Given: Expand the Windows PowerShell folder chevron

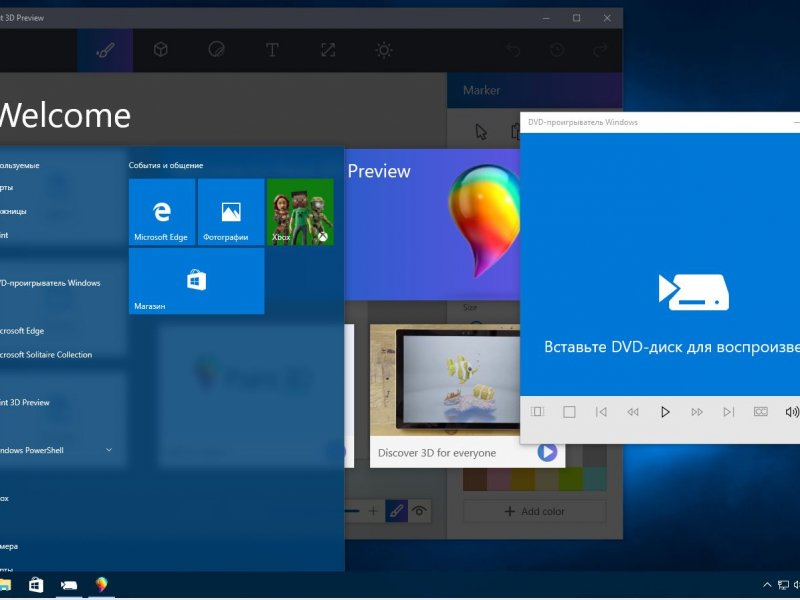Looking at the screenshot, I should (109, 450).
